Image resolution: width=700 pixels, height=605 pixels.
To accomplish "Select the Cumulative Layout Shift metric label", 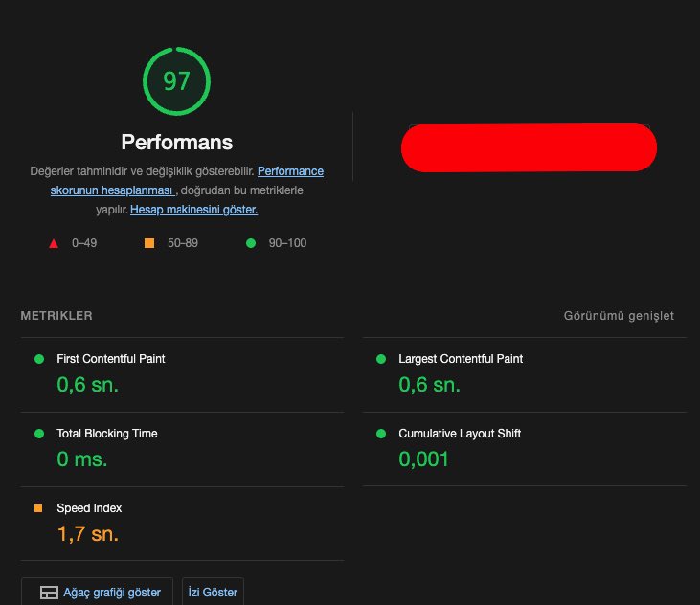I will (x=460, y=434).
